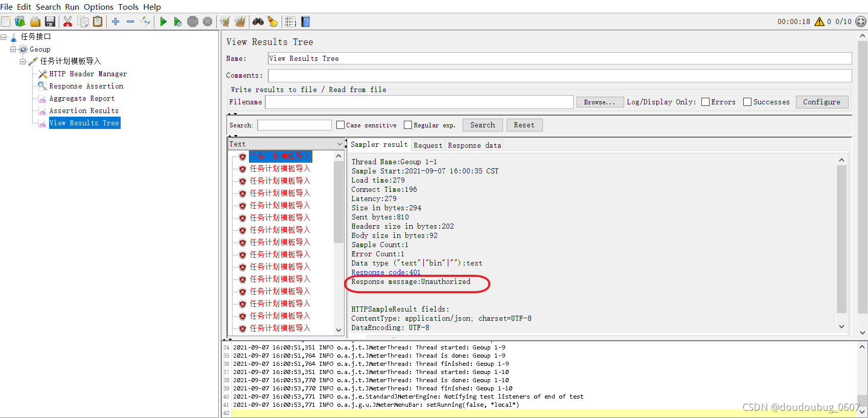Image resolution: width=868 pixels, height=418 pixels.
Task: Save the test plan
Action: 50,21
